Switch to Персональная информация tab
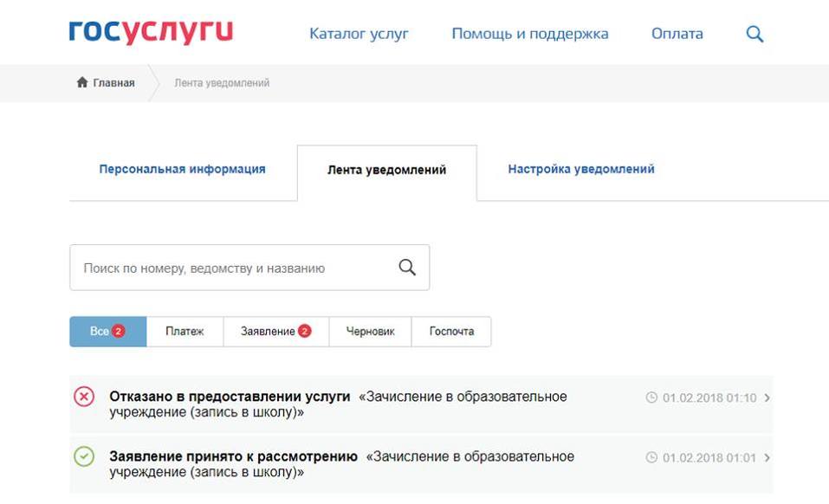Viewport: 829px width, 504px height. coord(182,170)
